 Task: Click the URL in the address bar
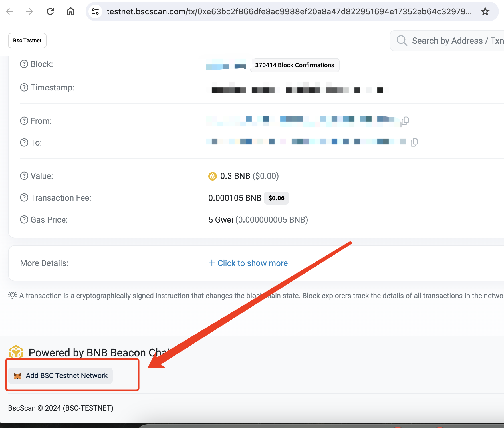(x=289, y=11)
